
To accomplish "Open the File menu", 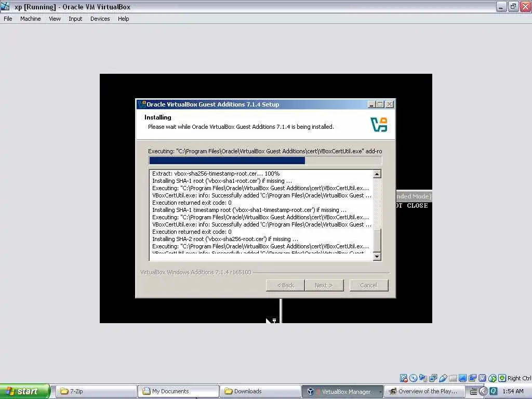I will pyautogui.click(x=8, y=19).
